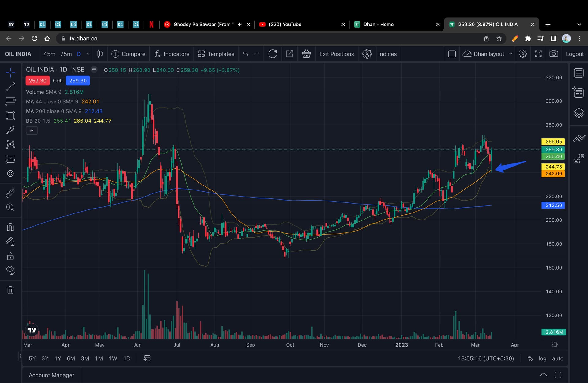Open the basket order icon
This screenshot has width=588, height=383.
click(306, 54)
